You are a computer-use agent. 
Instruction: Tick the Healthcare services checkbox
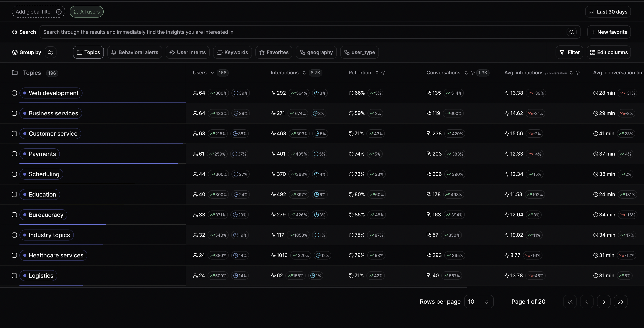(x=15, y=255)
